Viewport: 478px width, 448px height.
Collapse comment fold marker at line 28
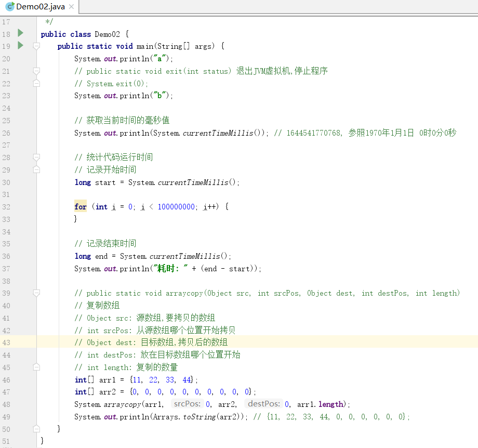(36, 157)
